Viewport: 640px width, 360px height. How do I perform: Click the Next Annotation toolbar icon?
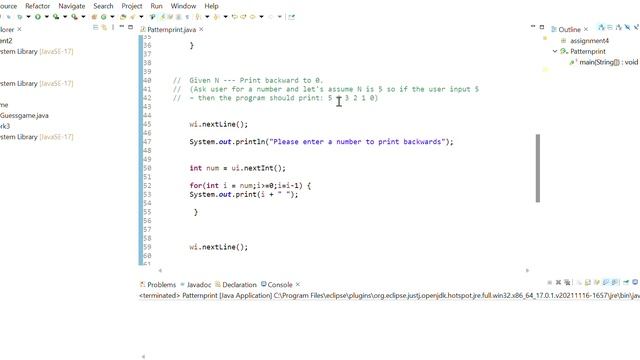tap(197, 17)
